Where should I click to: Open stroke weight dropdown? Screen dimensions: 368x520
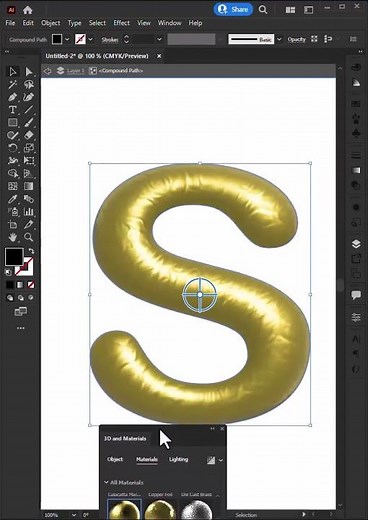click(x=159, y=39)
